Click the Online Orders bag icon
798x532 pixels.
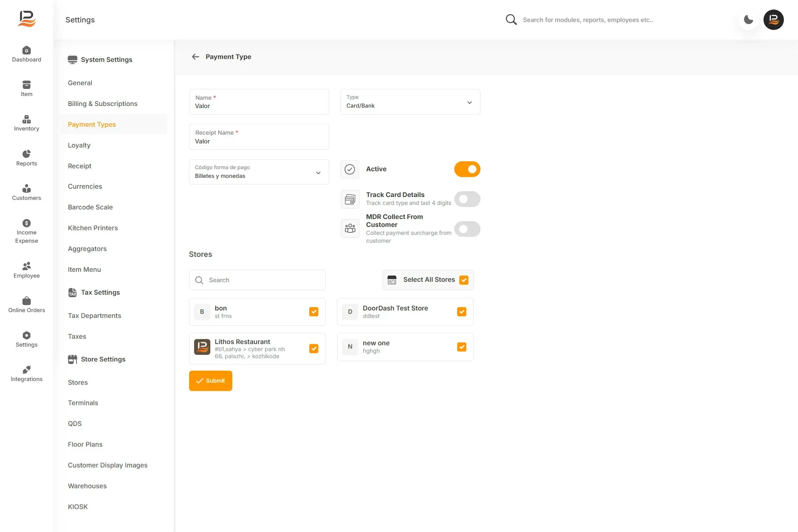[26, 300]
